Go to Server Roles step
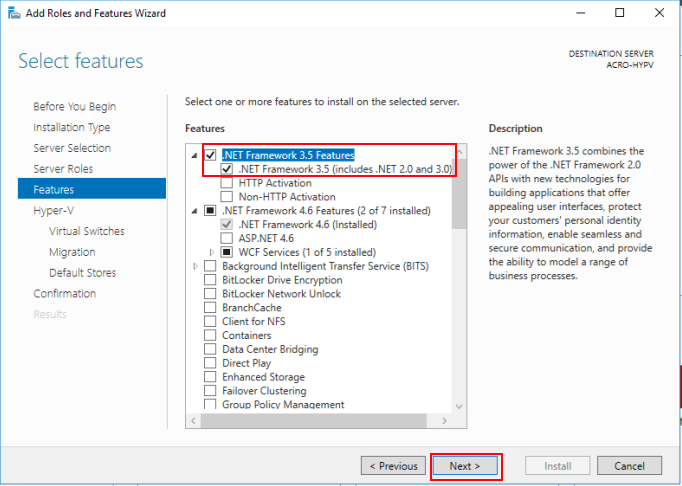This screenshot has width=682, height=486. coord(63,169)
